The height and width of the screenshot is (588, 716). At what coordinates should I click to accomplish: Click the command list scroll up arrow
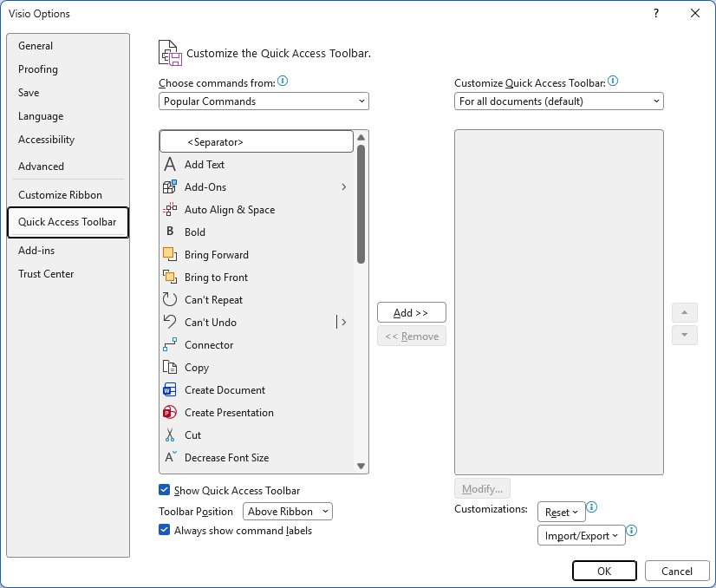361,138
